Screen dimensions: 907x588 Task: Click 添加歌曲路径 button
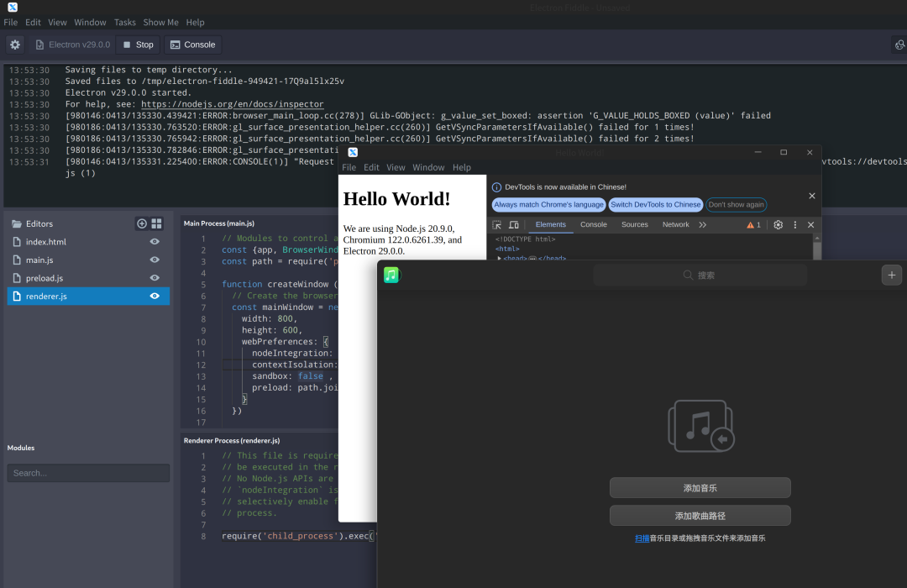click(700, 516)
